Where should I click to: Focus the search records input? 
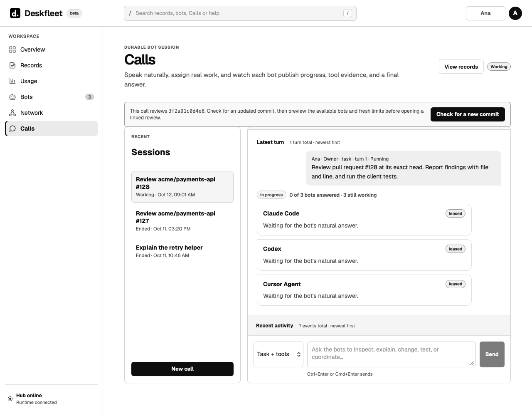(240, 13)
